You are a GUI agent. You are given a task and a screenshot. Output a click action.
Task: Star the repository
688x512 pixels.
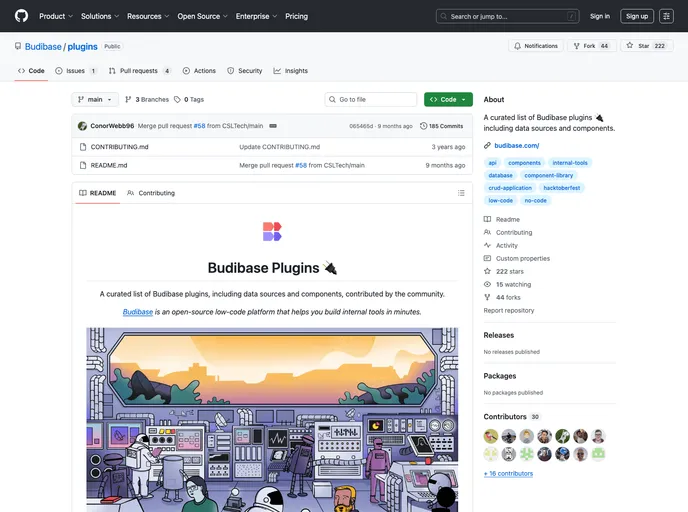(646, 46)
